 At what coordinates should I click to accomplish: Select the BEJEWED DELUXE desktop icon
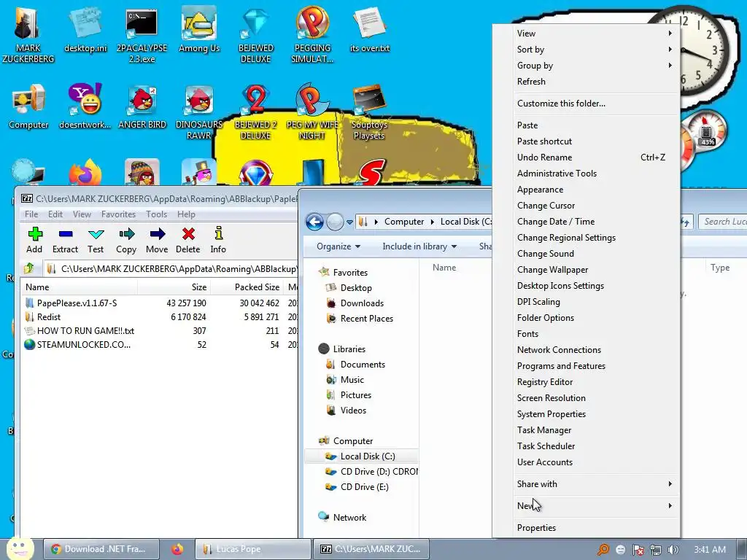(256, 35)
